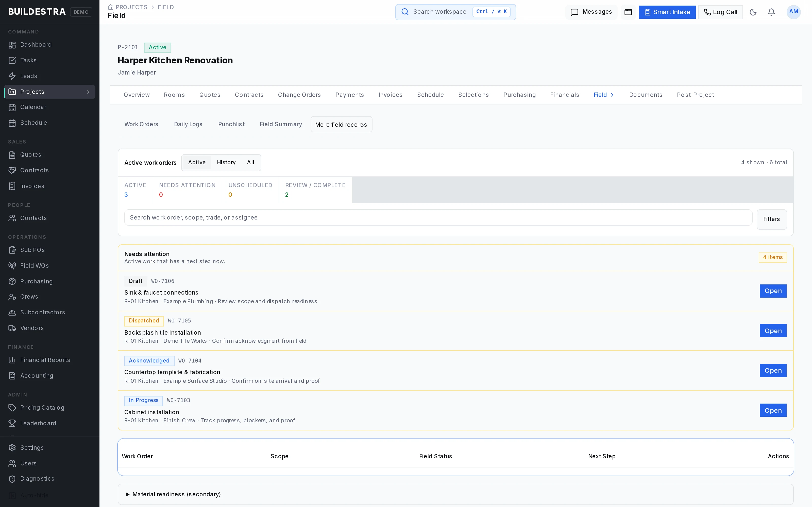
Task: Open More field records menu
Action: click(x=341, y=124)
